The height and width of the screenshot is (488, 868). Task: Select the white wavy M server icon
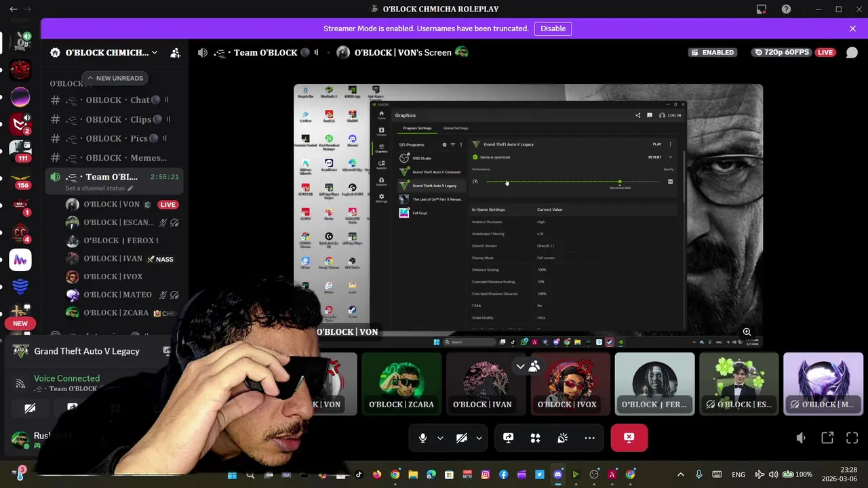pyautogui.click(x=20, y=260)
